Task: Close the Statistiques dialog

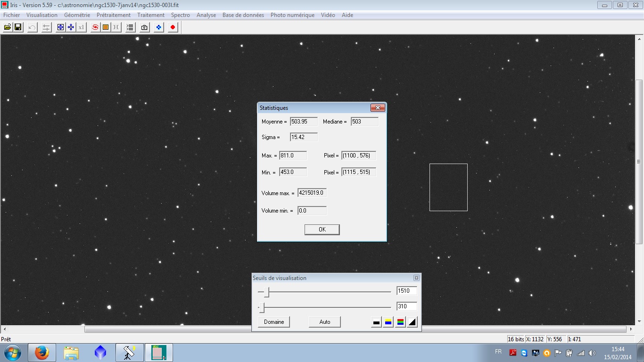Action: pyautogui.click(x=378, y=108)
